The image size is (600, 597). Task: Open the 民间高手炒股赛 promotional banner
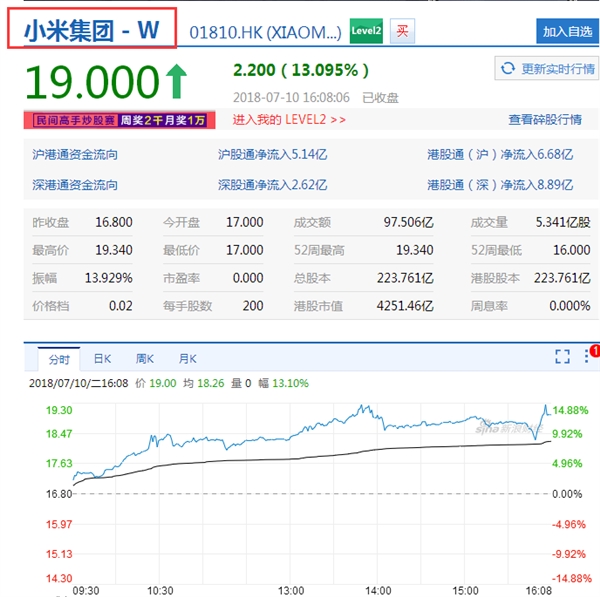click(x=120, y=120)
